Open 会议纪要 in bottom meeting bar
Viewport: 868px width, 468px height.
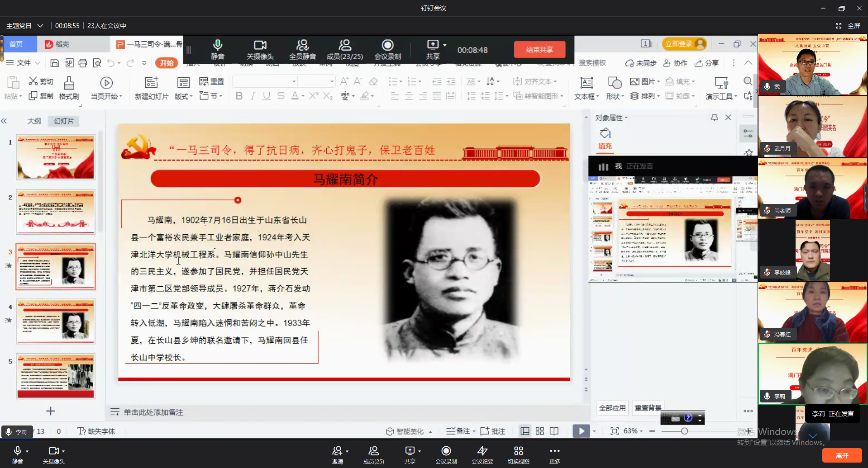pyautogui.click(x=482, y=455)
